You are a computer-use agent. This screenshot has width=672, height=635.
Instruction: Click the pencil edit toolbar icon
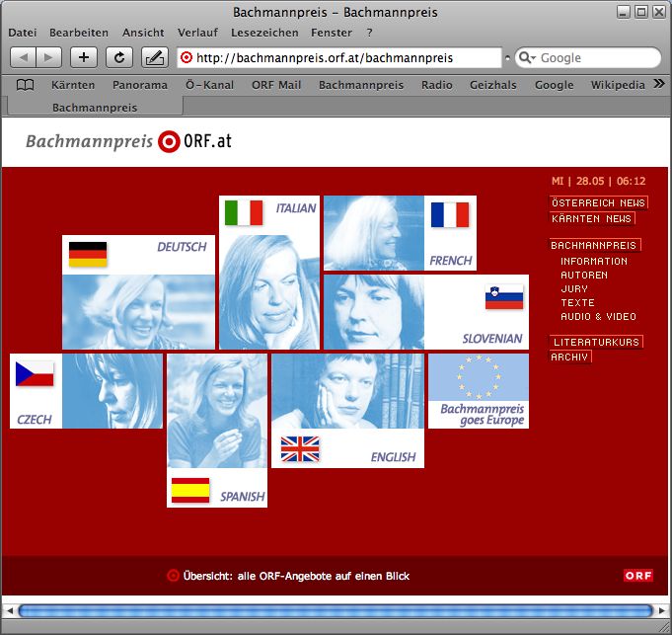[155, 57]
